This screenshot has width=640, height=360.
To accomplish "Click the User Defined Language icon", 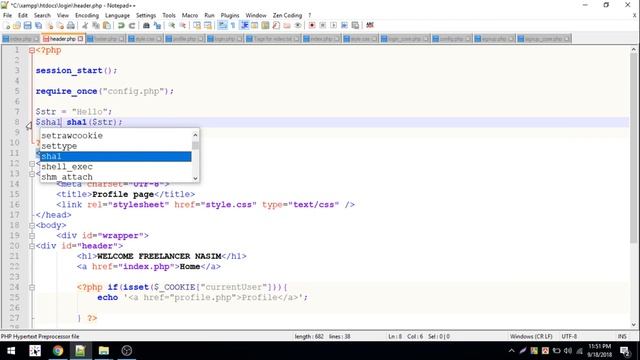I will click(x=254, y=25).
